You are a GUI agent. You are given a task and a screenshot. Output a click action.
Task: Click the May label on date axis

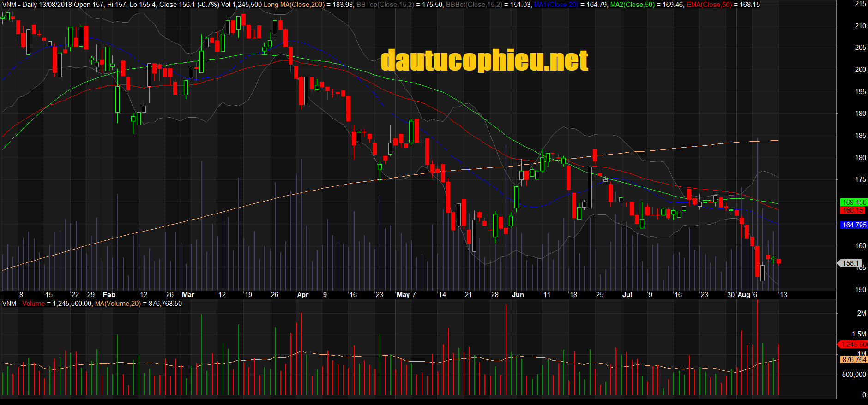[x=403, y=295]
